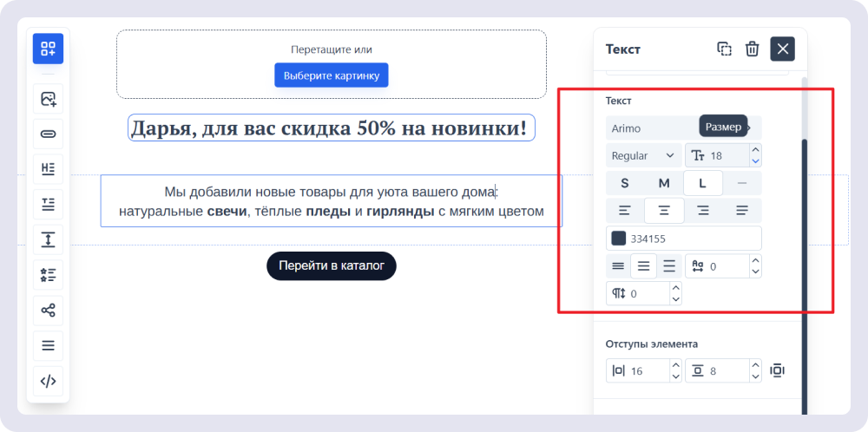Click the color hex field 334155
The width and height of the screenshot is (868, 432).
point(684,239)
